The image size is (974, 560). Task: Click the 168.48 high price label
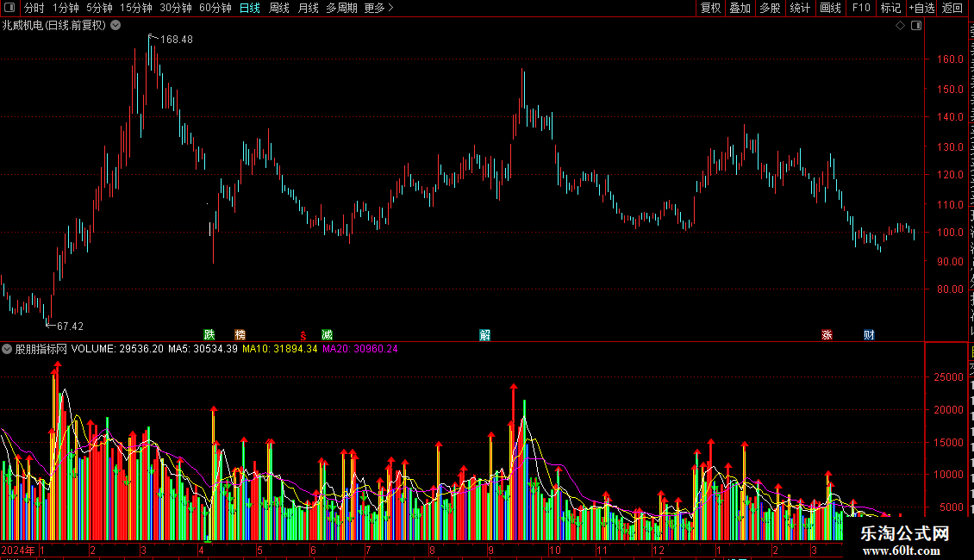coord(177,39)
